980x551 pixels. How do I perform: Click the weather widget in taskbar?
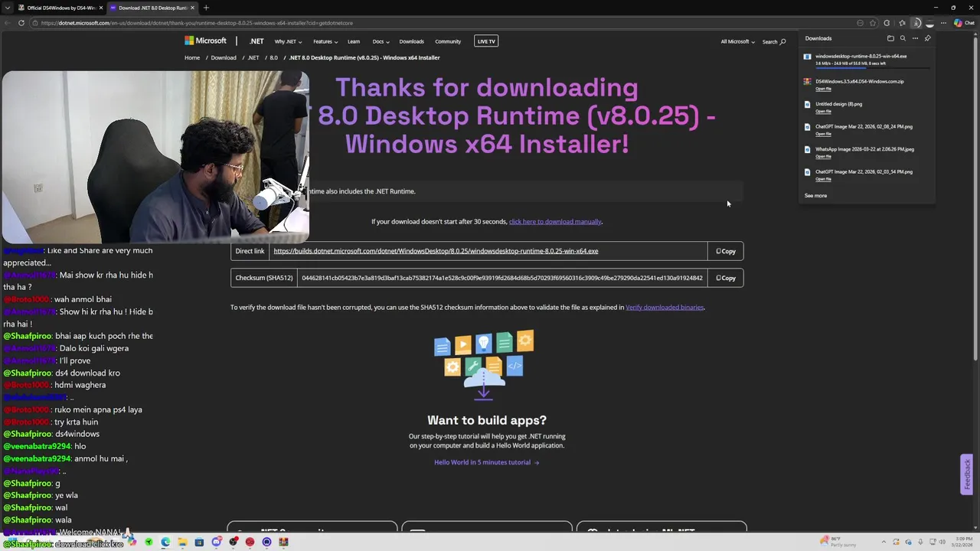click(838, 542)
